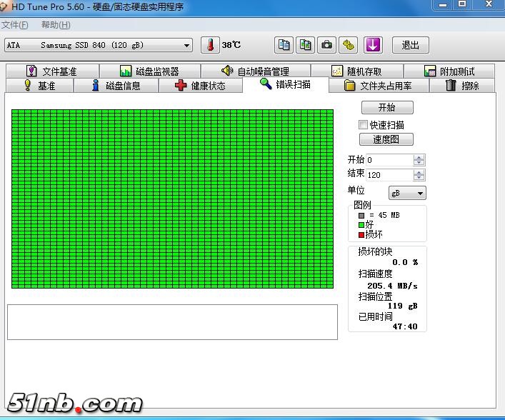Viewport: 505px width, 420px height.
Task: Click the camera save screenshot icon
Action: coord(326,45)
